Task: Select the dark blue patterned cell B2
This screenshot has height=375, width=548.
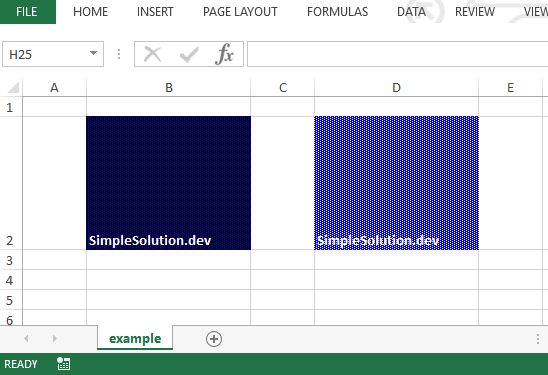Action: click(x=168, y=183)
